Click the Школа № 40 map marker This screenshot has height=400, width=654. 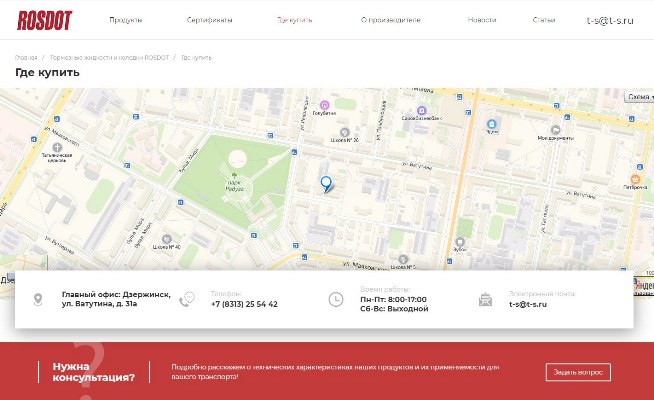(x=166, y=239)
